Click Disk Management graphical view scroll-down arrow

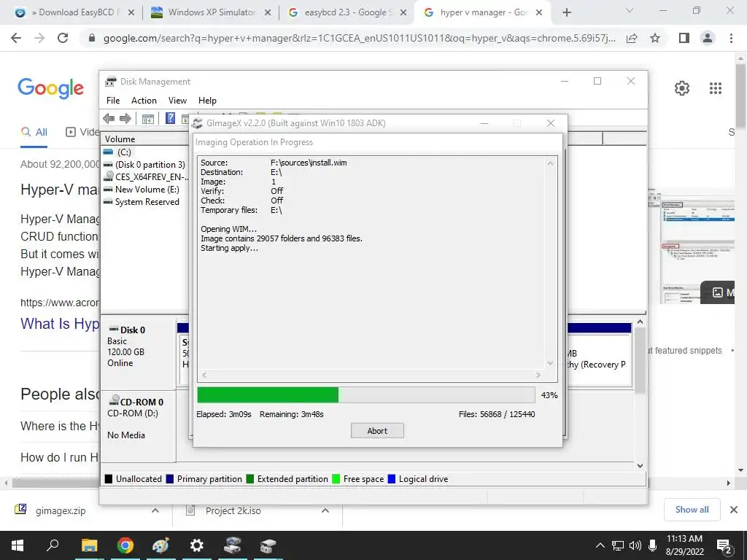pos(640,466)
